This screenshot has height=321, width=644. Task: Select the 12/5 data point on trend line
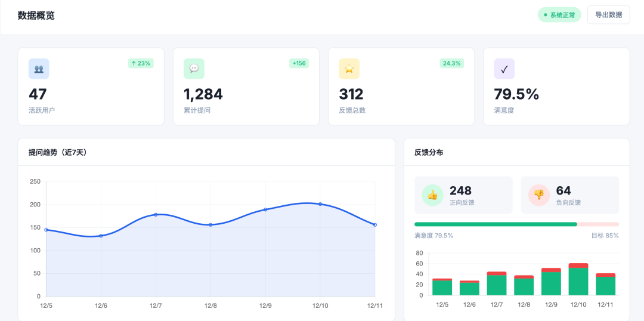[46, 230]
